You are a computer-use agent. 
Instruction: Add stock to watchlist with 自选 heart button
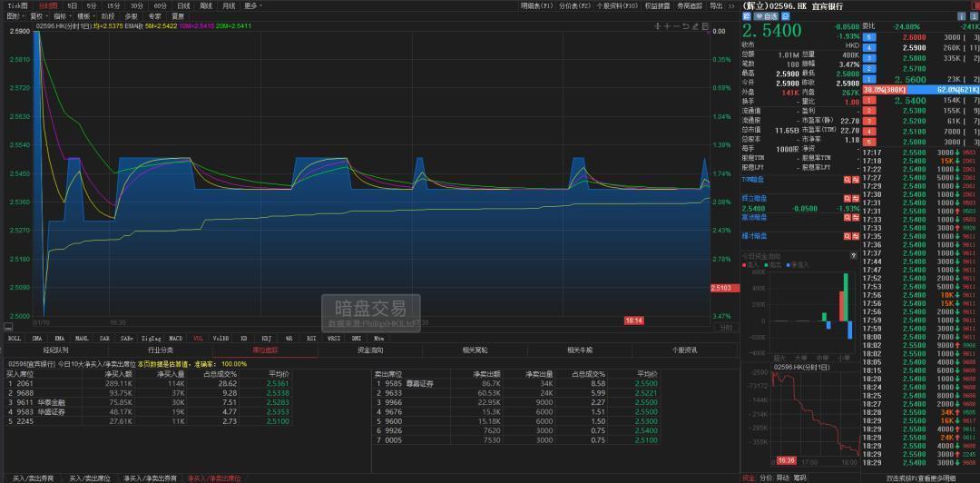click(767, 15)
